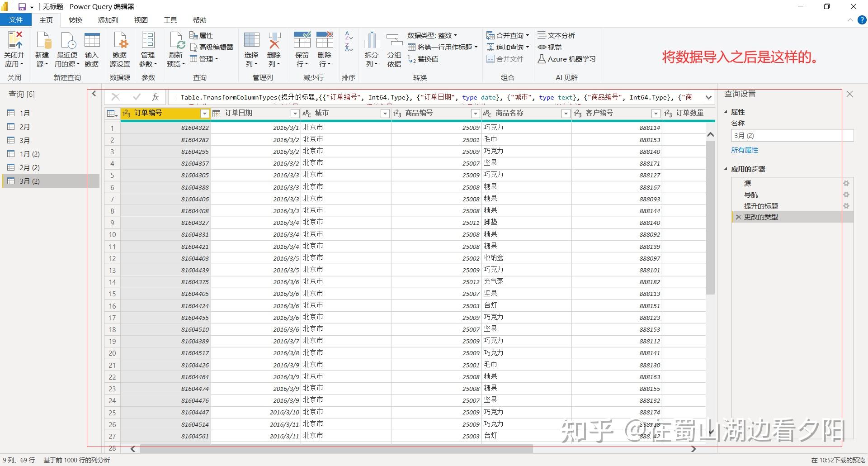Screen dimensions: 868x466
Task: Open the 商品名称 column filter dropdown
Action: (x=566, y=114)
